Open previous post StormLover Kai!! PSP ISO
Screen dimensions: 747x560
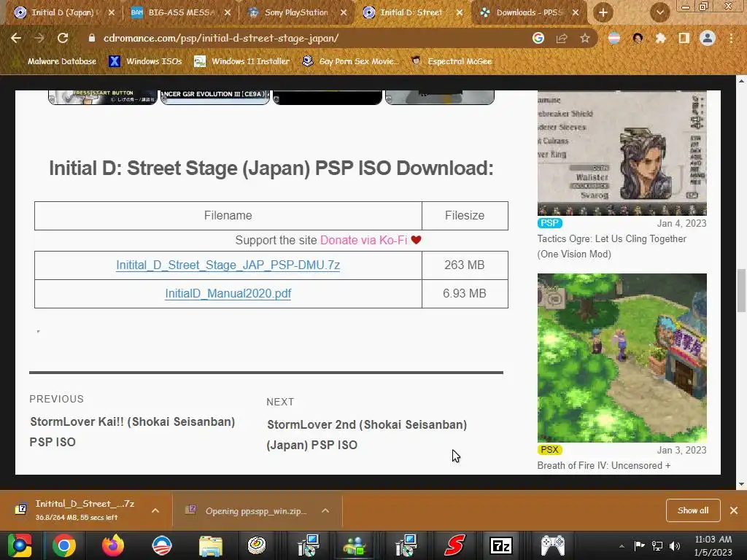[132, 432]
